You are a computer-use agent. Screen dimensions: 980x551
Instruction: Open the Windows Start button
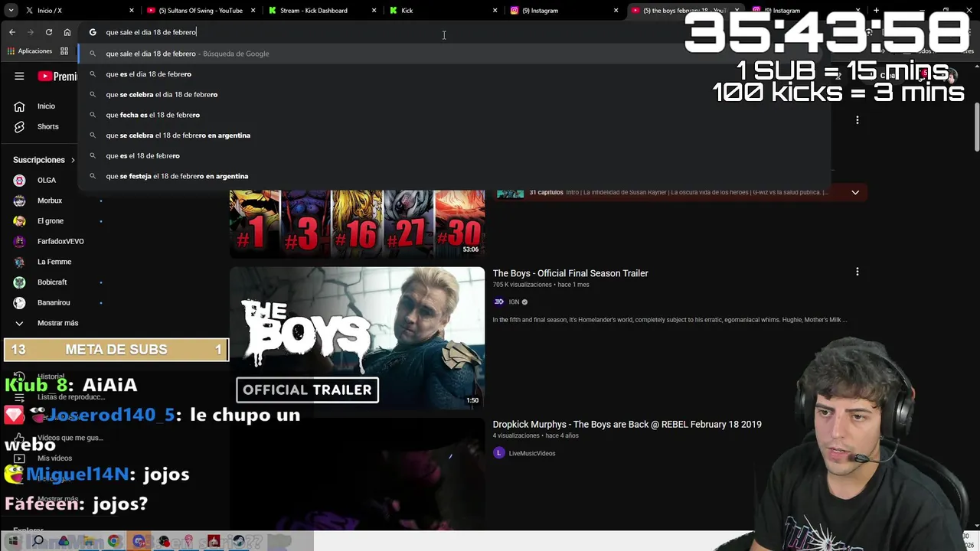coord(14,541)
